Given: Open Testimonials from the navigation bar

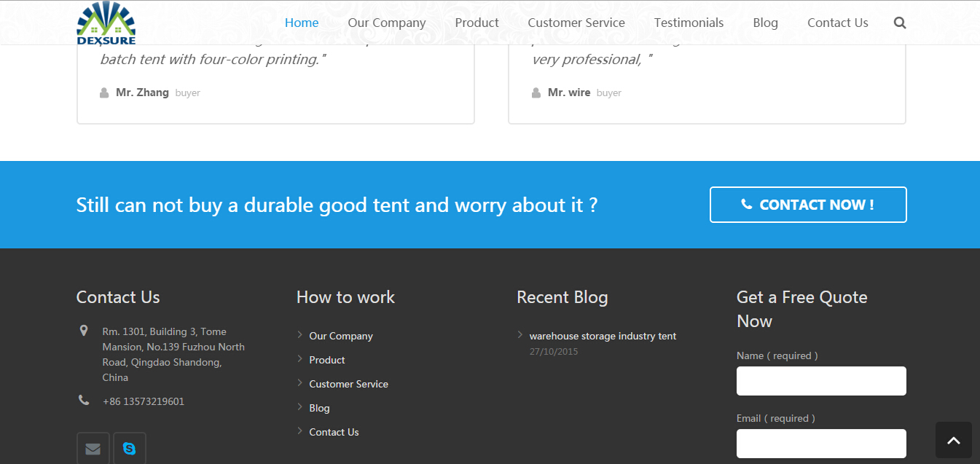Looking at the screenshot, I should [689, 23].
